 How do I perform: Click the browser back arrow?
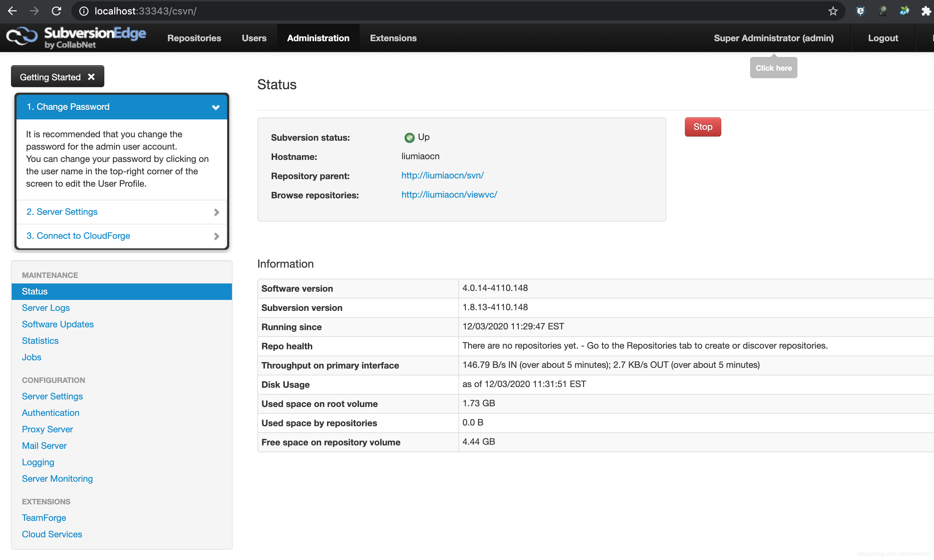point(12,11)
